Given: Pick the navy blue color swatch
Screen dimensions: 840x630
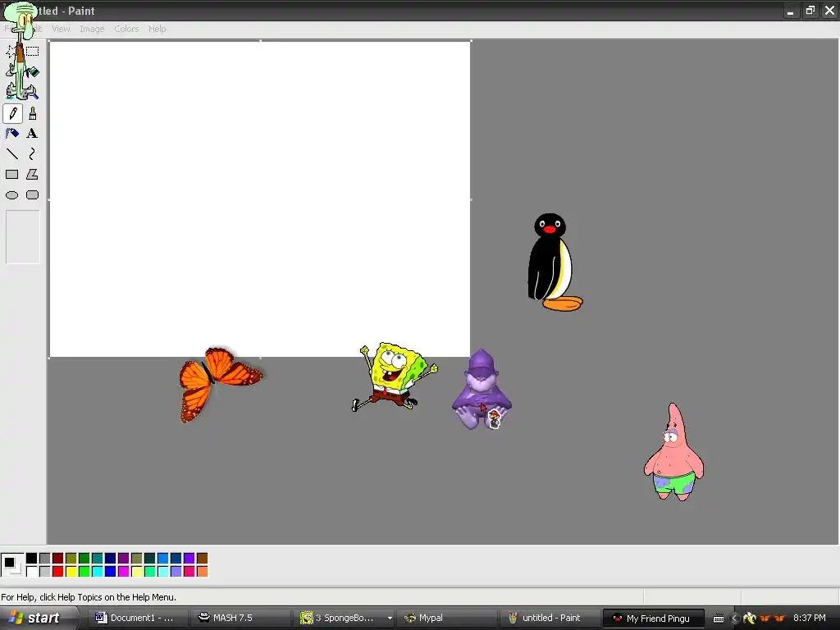Looking at the screenshot, I should pos(111,559).
